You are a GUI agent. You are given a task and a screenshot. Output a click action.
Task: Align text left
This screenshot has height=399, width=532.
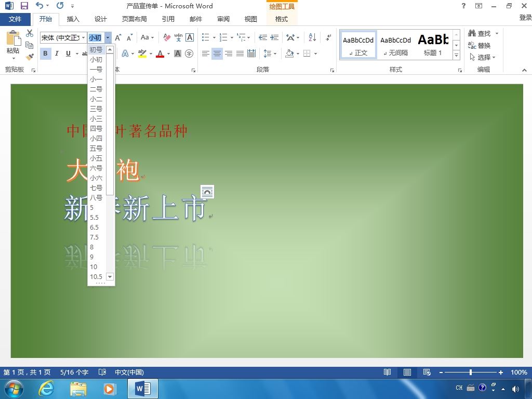(205, 54)
